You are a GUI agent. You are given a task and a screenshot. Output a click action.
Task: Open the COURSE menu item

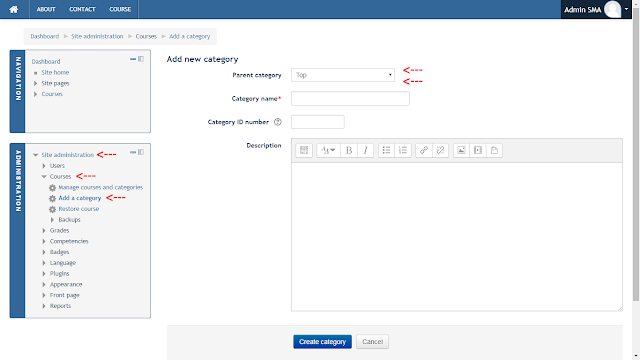click(120, 9)
